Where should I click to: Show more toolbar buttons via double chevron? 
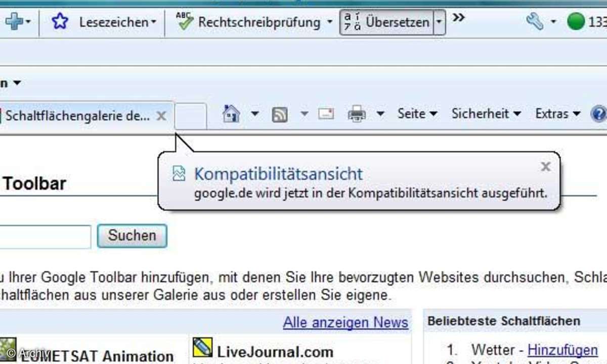coord(458,18)
